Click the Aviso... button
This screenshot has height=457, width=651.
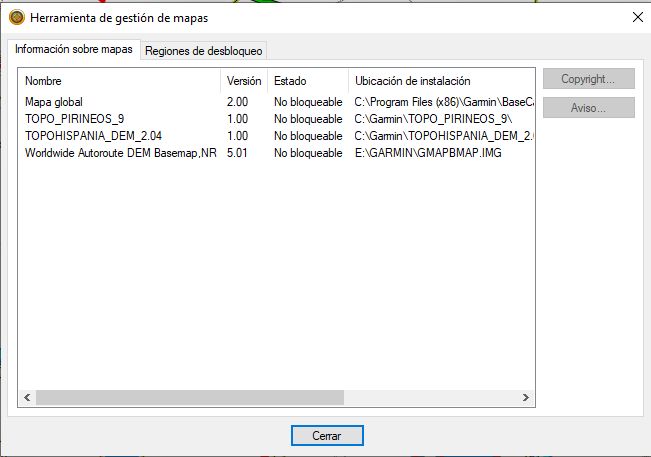point(589,108)
